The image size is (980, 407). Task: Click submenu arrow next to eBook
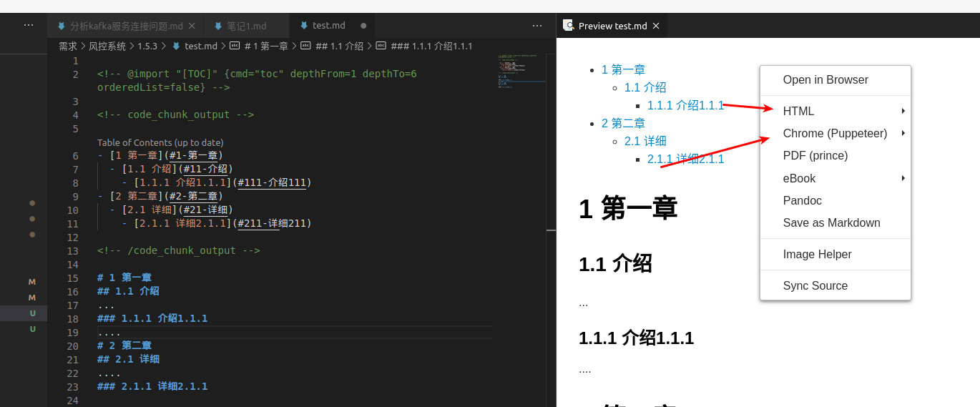click(903, 178)
